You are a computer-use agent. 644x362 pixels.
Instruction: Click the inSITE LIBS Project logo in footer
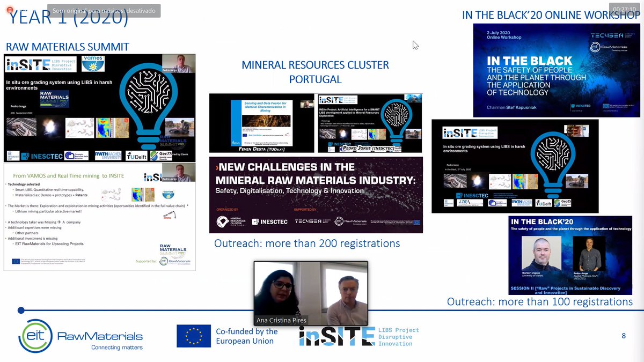click(359, 336)
